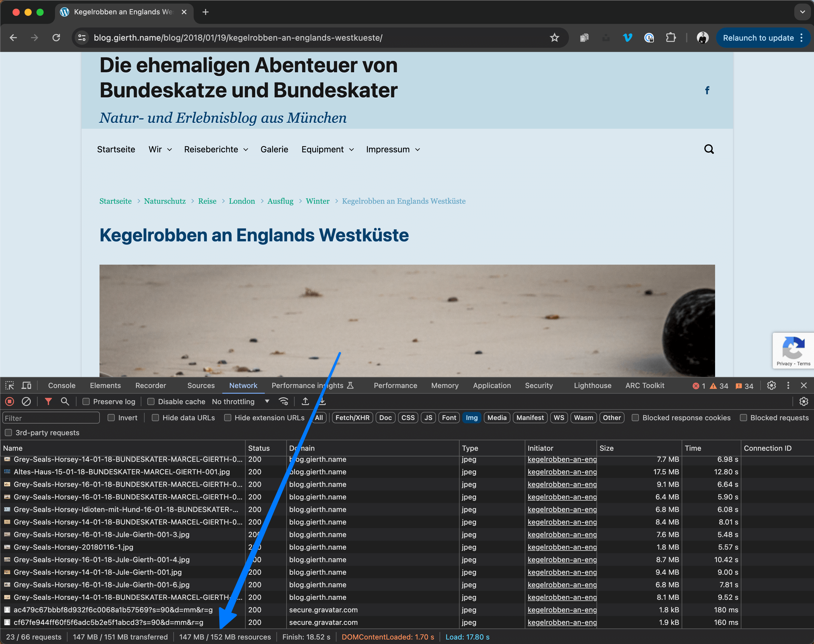Check Blocked requests checkbox
The height and width of the screenshot is (644, 814).
click(x=743, y=418)
